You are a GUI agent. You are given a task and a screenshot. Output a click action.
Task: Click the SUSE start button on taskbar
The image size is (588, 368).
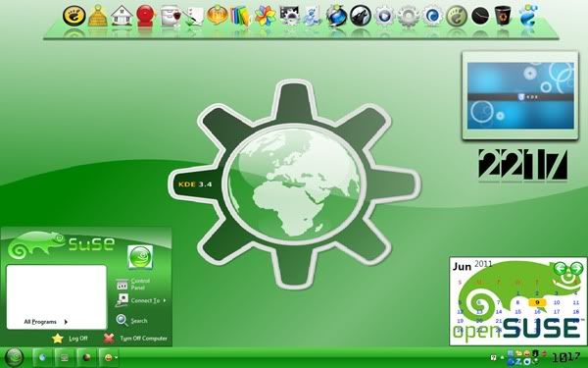pos(14,357)
